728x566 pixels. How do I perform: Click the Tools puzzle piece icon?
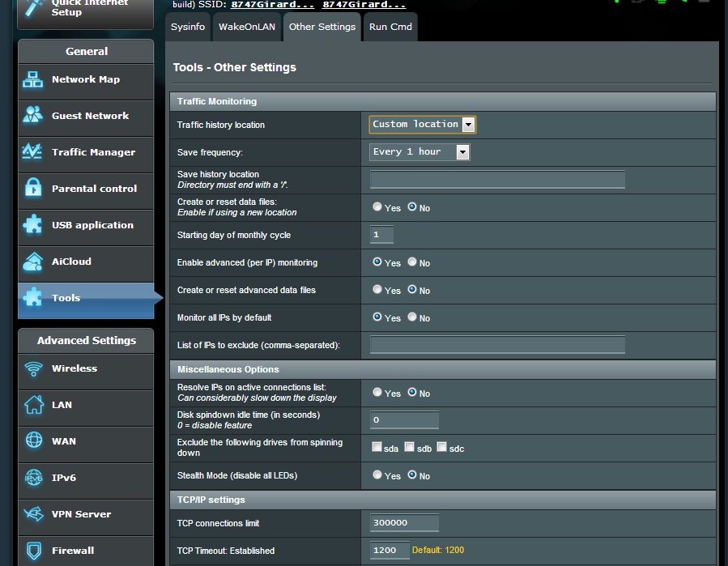(x=32, y=298)
